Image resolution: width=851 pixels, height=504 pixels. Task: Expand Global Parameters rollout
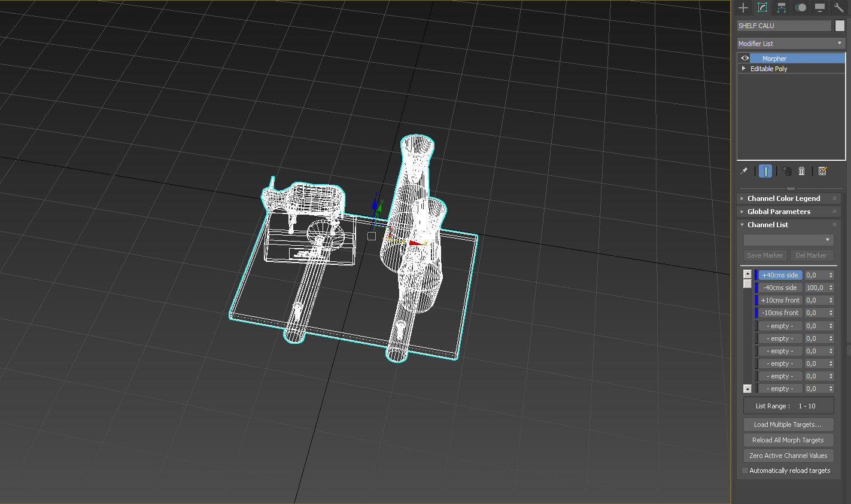789,212
